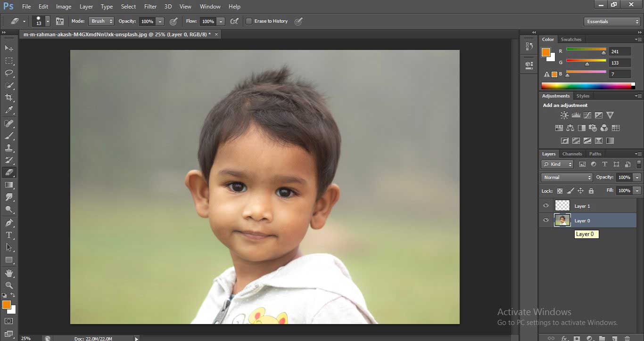The image size is (644, 341).
Task: Select the Clone Stamp tool
Action: 9,148
